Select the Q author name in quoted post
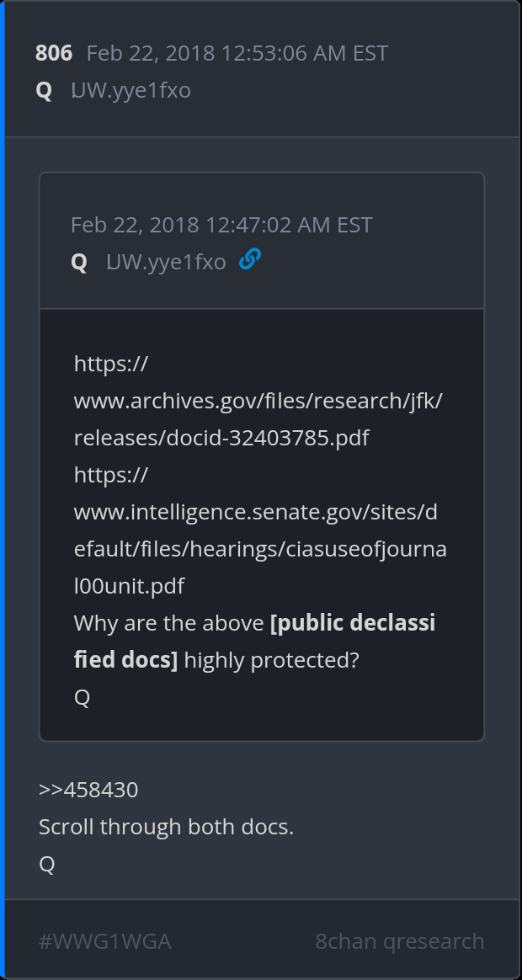This screenshot has width=522, height=980. (79, 263)
